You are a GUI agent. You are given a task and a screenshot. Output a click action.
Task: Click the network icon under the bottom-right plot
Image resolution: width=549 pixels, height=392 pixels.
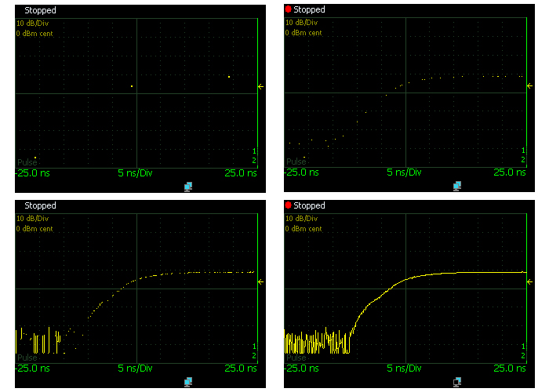[x=456, y=382]
